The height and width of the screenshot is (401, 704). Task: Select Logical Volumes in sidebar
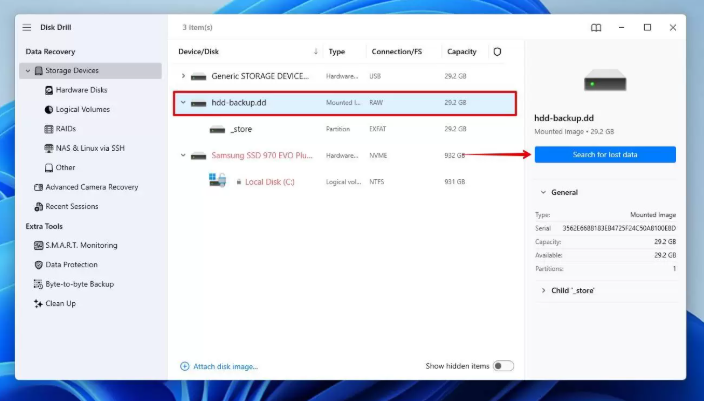[83, 110]
